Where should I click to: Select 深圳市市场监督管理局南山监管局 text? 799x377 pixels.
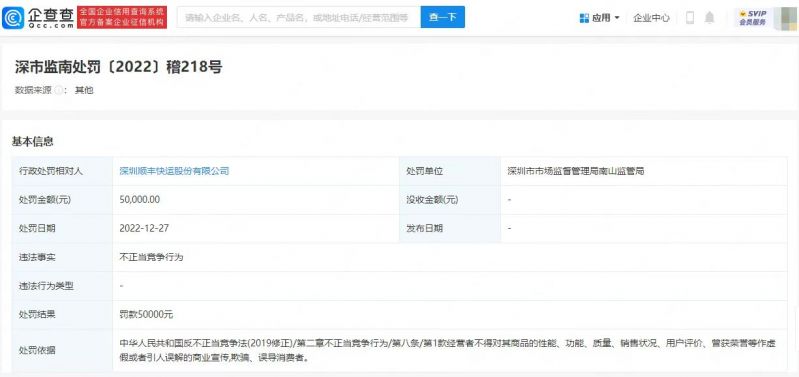point(576,171)
